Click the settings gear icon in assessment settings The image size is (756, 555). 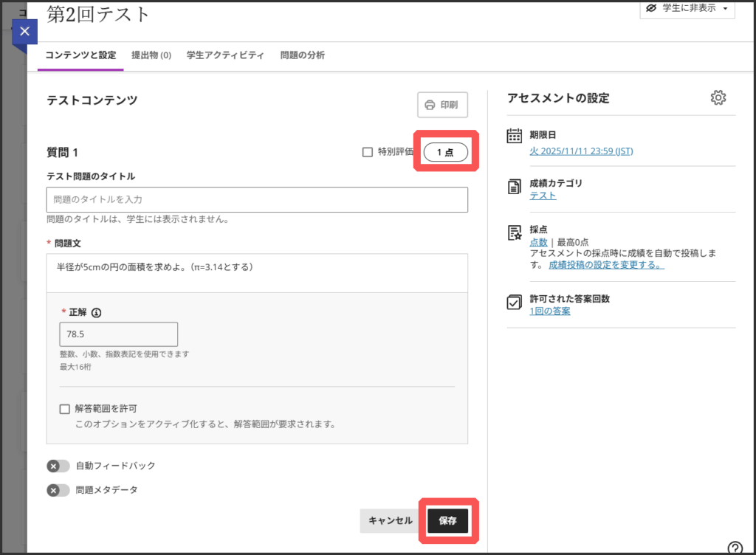[718, 98]
